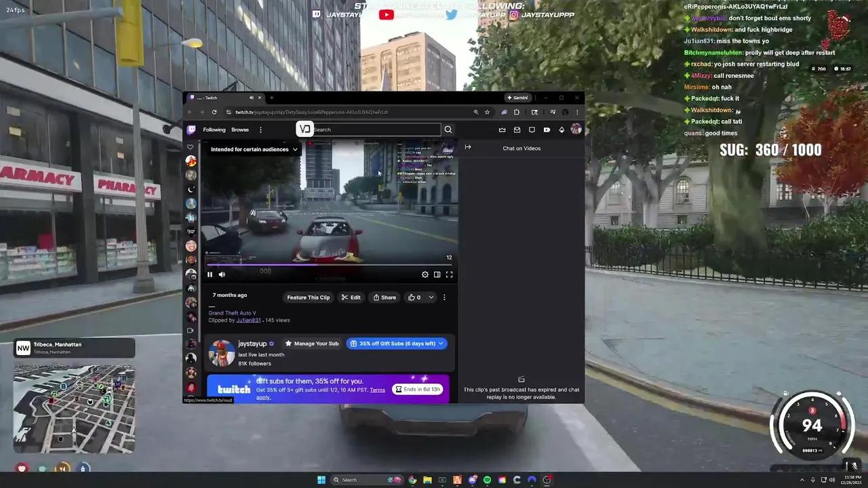The width and height of the screenshot is (868, 488).
Task: Open the clip player settings gear
Action: (425, 274)
